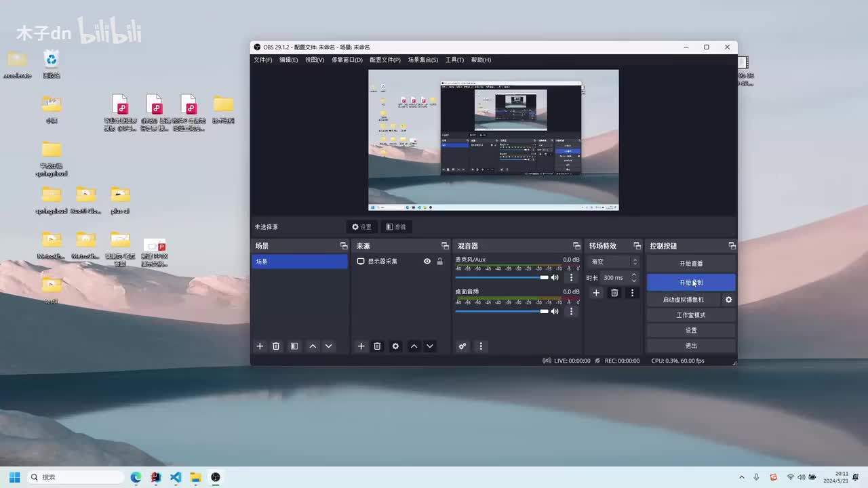Open transition properties three-dot menu

click(632, 293)
